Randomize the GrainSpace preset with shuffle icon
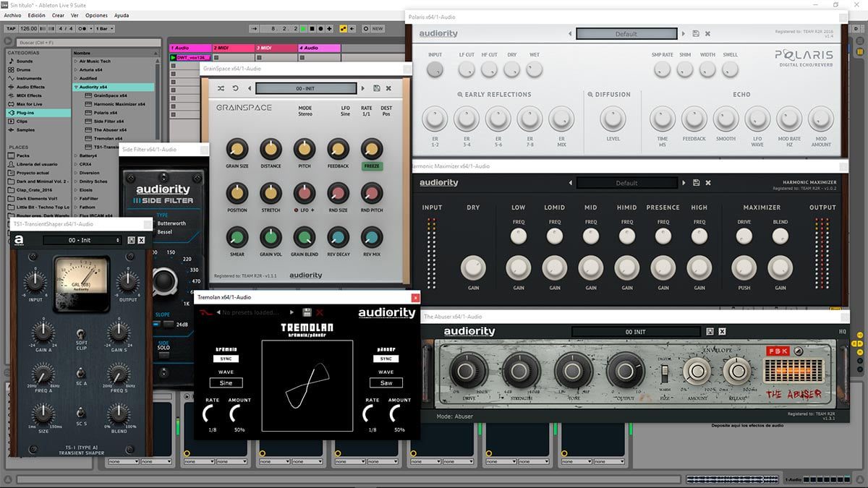 pyautogui.click(x=221, y=88)
